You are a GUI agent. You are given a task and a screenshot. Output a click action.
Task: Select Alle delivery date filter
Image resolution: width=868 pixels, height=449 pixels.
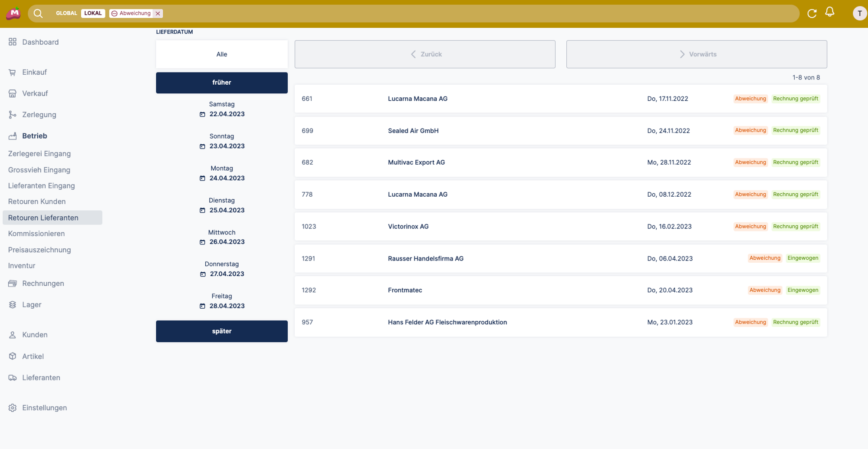click(x=221, y=54)
